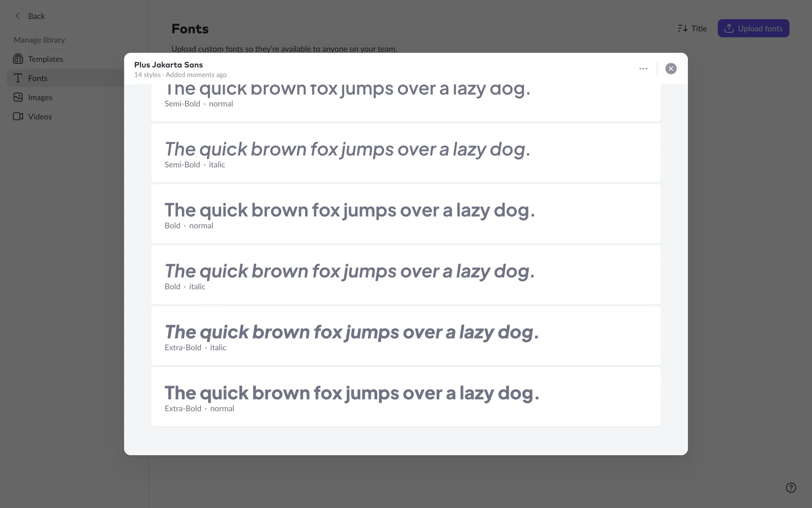Viewport: 812px width, 508px height.
Task: Select the Bold normal font style card
Action: [406, 214]
